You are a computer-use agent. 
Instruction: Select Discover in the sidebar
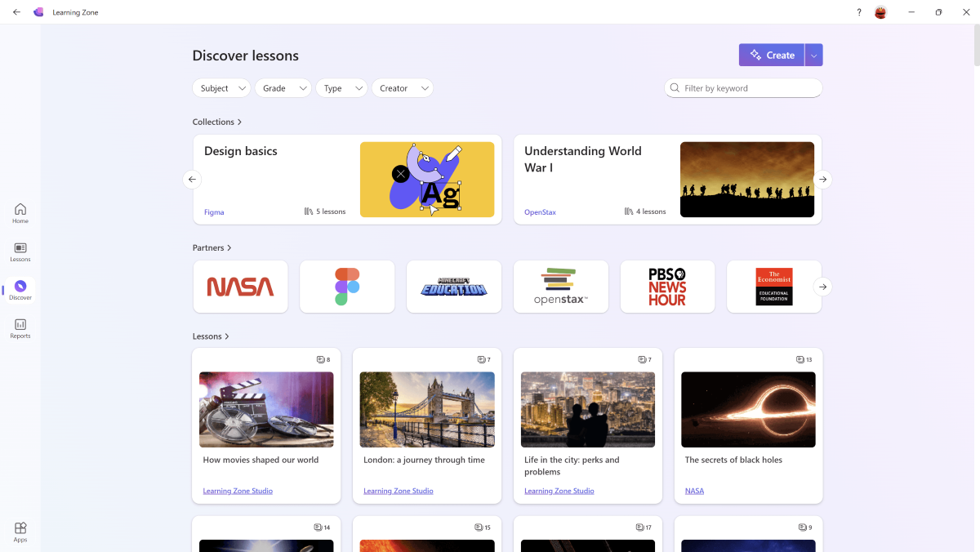(x=20, y=290)
